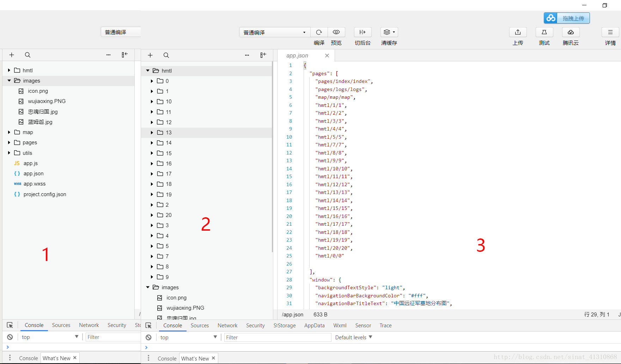Viewport: 621px width, 364px height.
Task: Select icon.png in panel 2 images folder
Action: point(176,298)
